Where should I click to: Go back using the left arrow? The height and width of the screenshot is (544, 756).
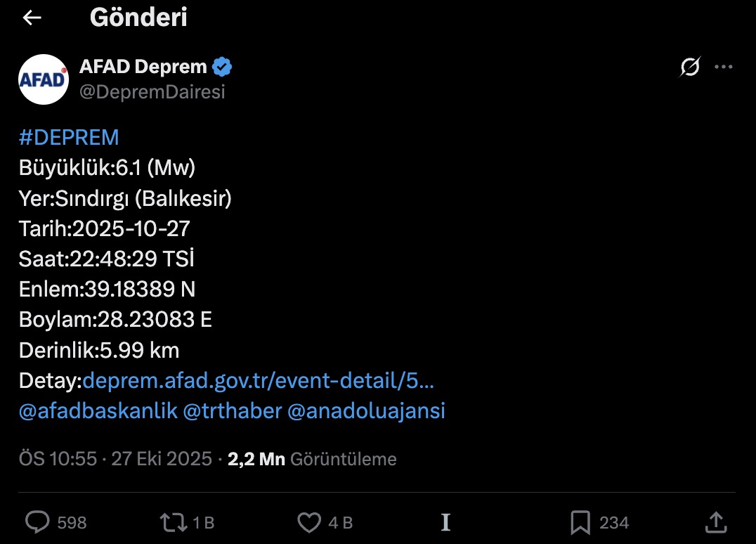[32, 18]
